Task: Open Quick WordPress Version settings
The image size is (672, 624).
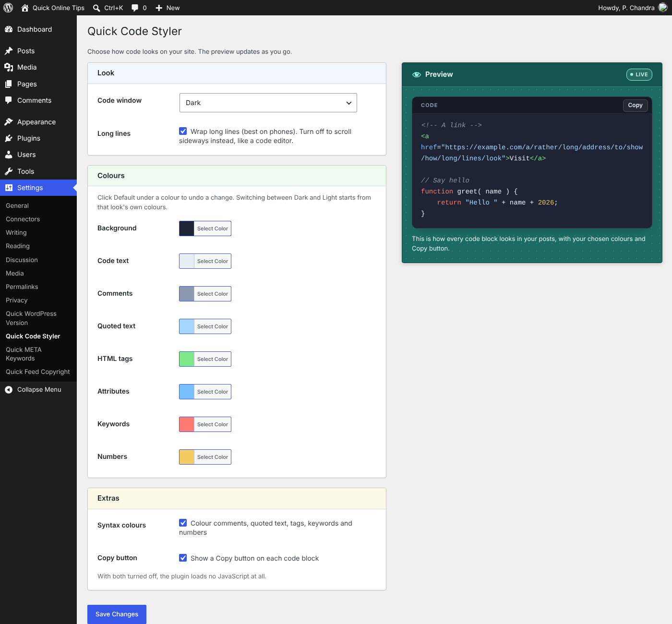Action: pyautogui.click(x=31, y=318)
